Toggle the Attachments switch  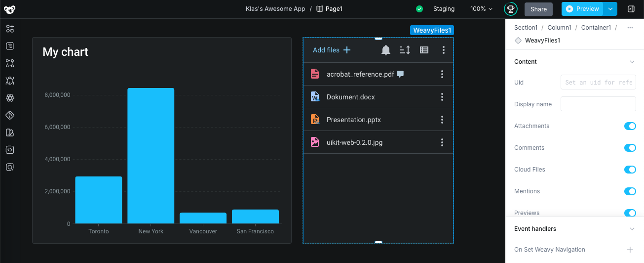(x=630, y=126)
